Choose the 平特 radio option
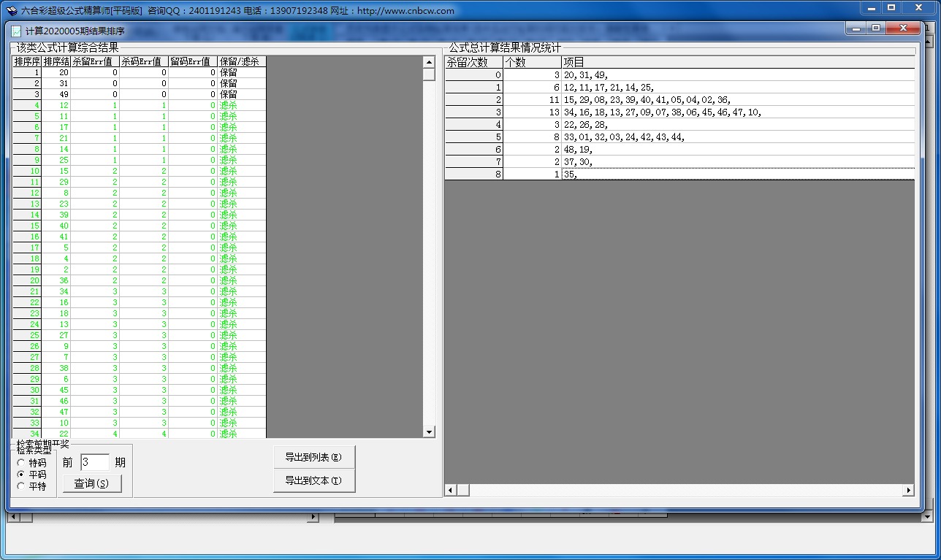Screen dimensions: 941x560 [20, 486]
